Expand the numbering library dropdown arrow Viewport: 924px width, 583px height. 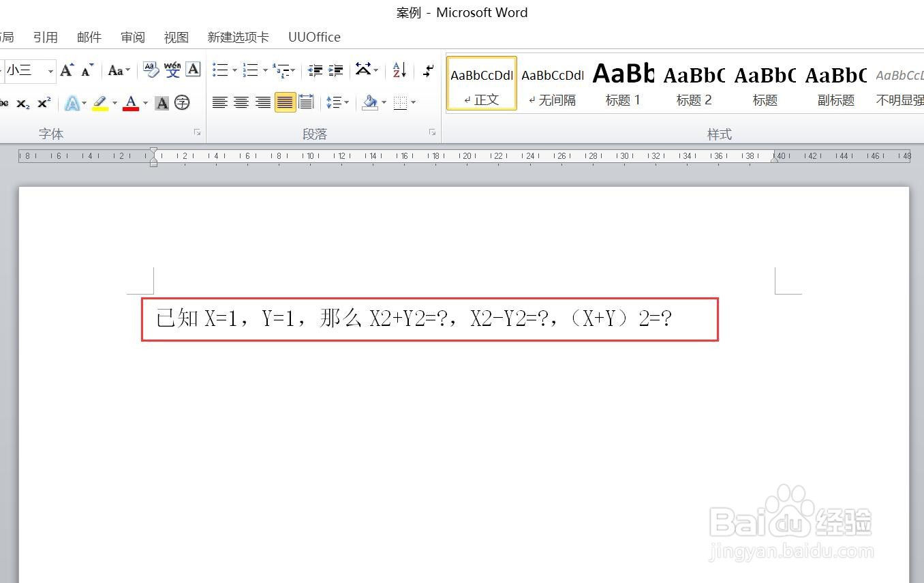pyautogui.click(x=265, y=70)
